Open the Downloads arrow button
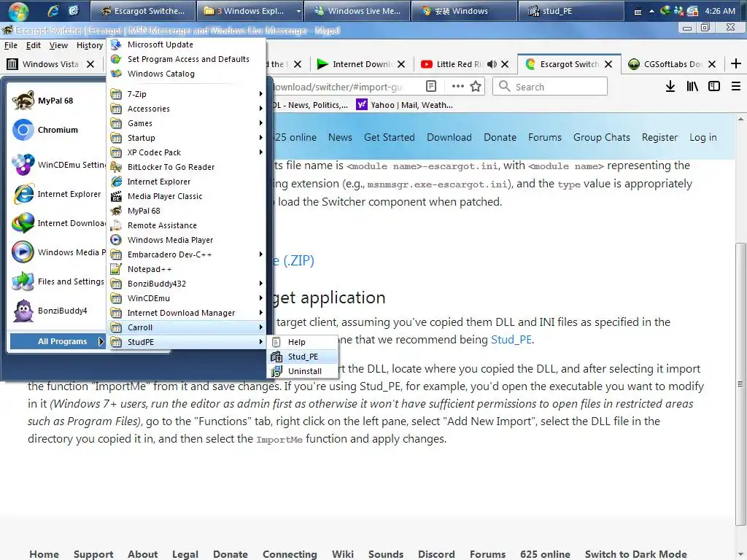 670,86
